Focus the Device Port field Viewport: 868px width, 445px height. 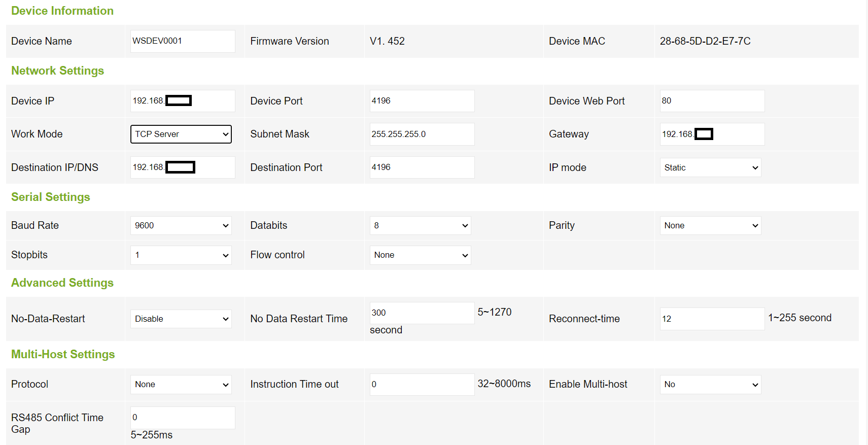pyautogui.click(x=422, y=101)
